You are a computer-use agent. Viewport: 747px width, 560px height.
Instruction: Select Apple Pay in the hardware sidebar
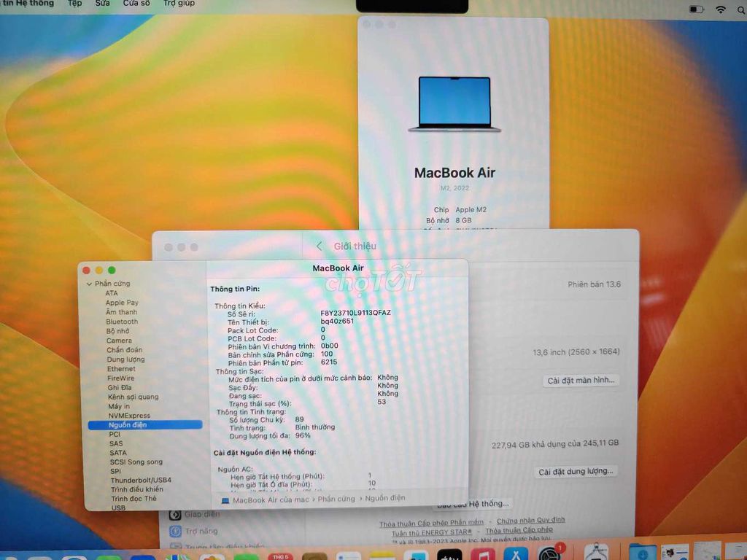click(x=122, y=303)
